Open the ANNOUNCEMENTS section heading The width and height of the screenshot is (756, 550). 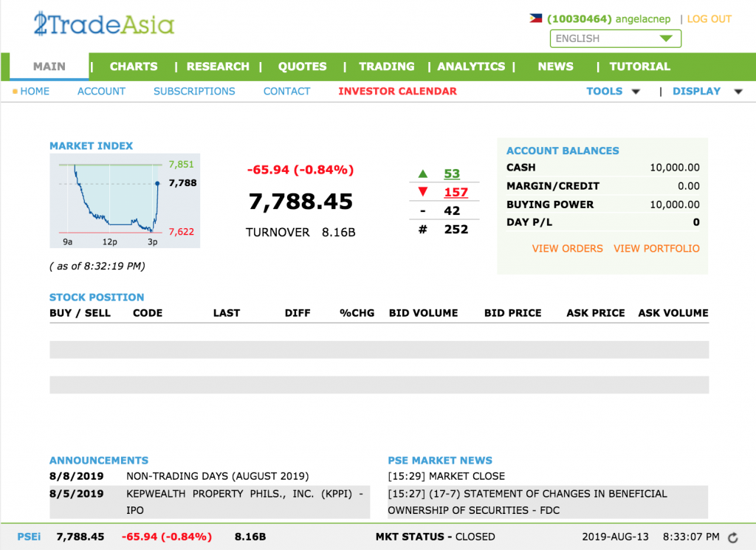[x=99, y=461]
